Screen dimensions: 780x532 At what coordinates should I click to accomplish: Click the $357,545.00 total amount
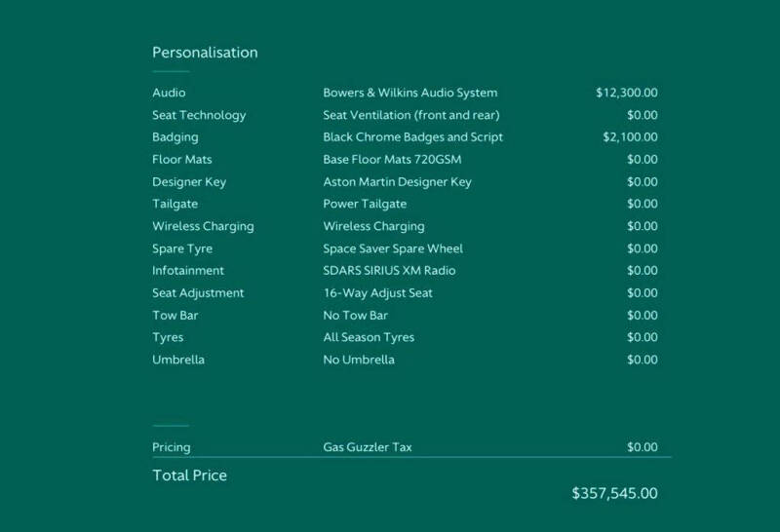(x=614, y=493)
